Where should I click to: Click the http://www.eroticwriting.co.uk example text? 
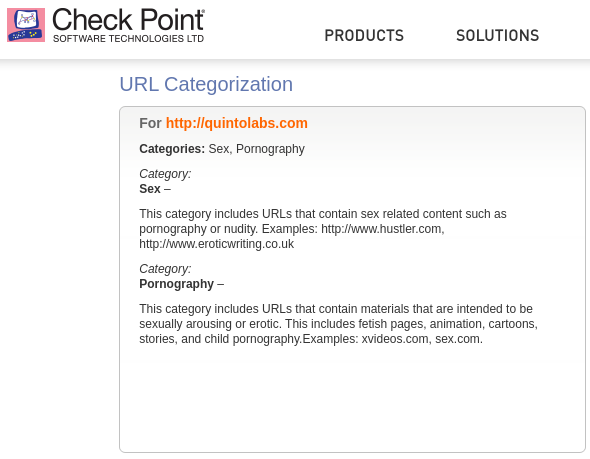pyautogui.click(x=216, y=244)
